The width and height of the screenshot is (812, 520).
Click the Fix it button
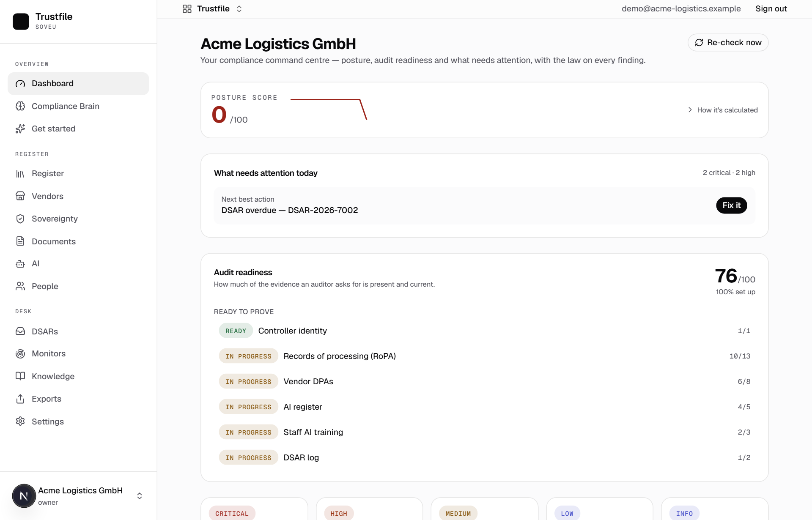[x=731, y=205]
